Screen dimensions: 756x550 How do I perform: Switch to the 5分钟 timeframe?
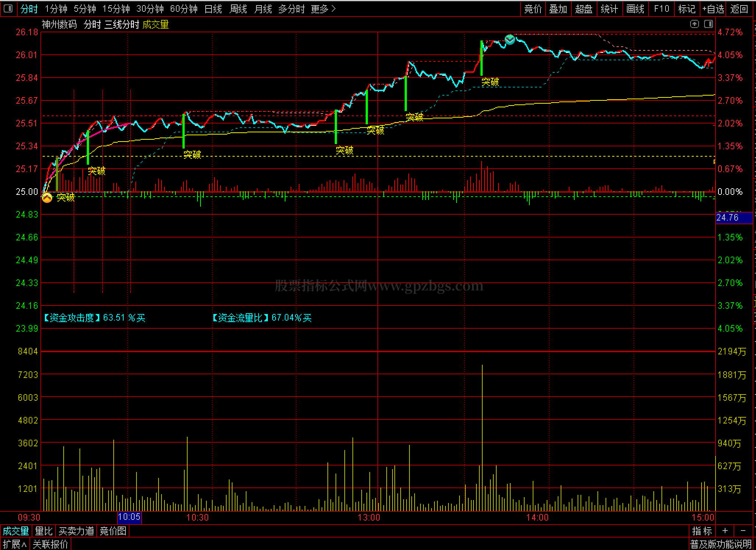(85, 9)
